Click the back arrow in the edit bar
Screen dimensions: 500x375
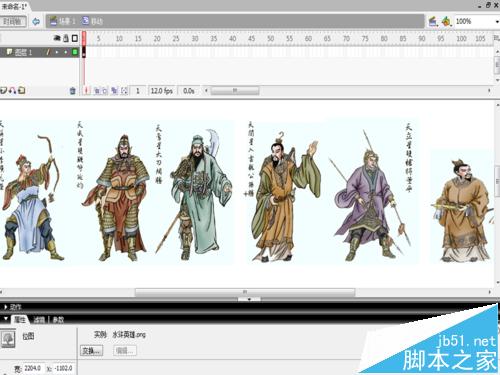[36, 22]
